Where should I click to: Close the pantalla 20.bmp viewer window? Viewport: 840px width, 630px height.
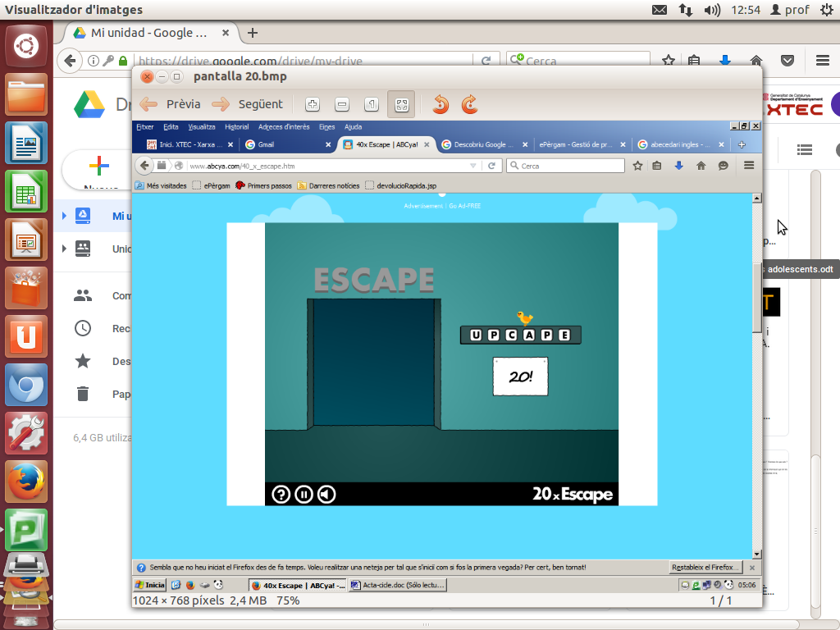pyautogui.click(x=147, y=76)
